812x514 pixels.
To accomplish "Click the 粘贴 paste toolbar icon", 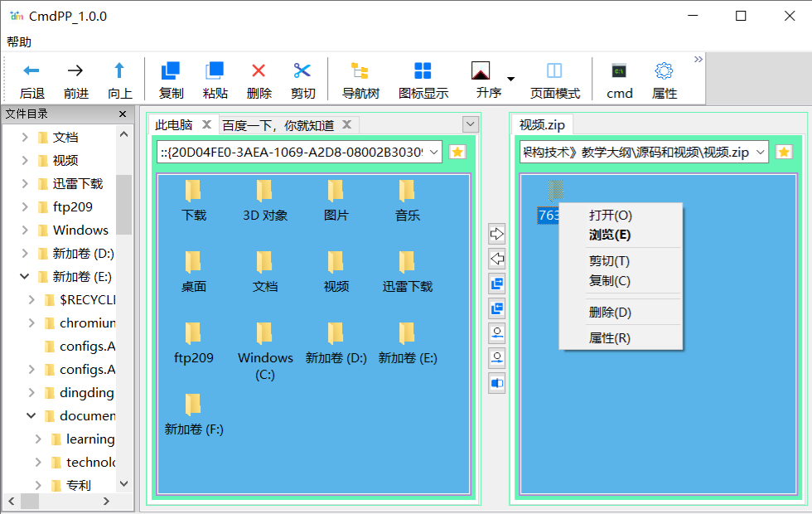I will coord(215,70).
